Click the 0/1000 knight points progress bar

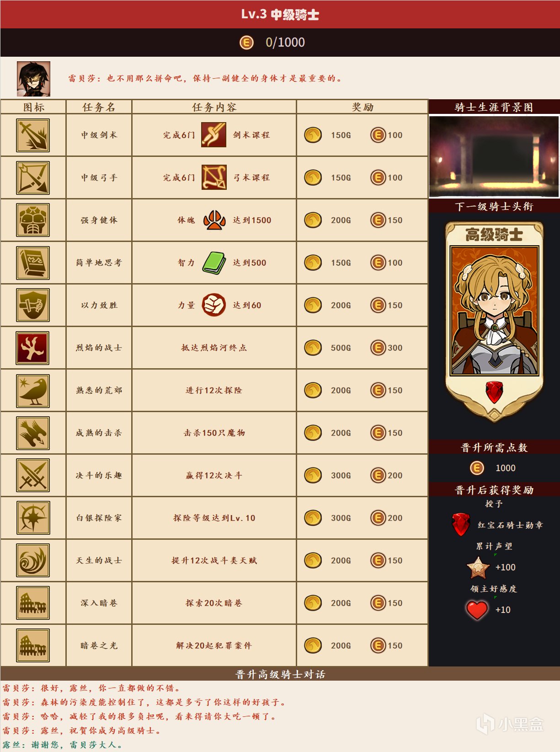(280, 43)
